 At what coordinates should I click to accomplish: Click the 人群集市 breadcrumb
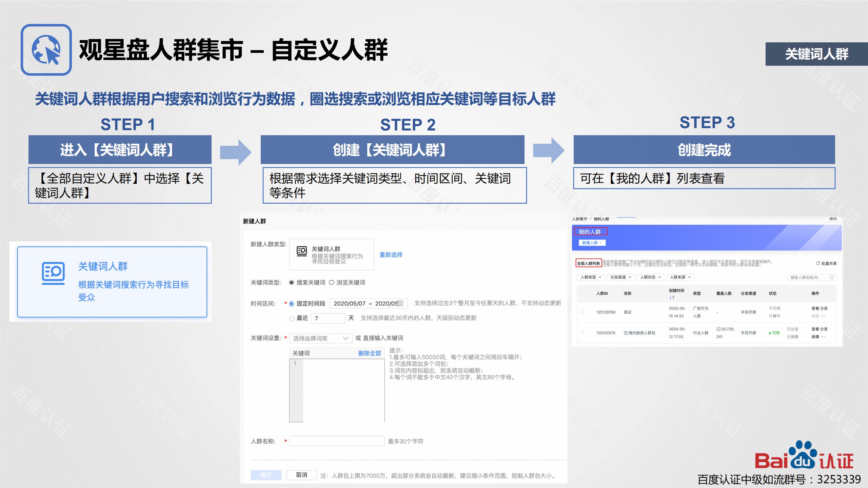tap(579, 219)
